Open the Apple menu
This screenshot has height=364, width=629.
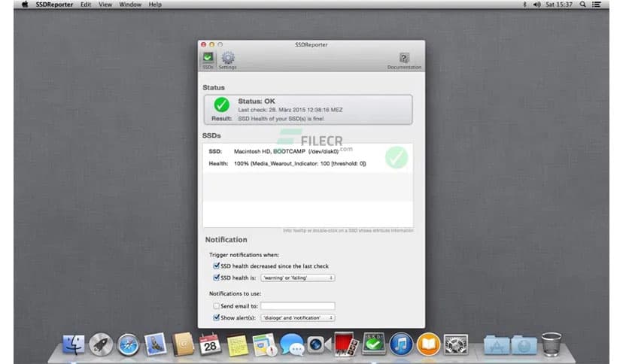click(25, 5)
